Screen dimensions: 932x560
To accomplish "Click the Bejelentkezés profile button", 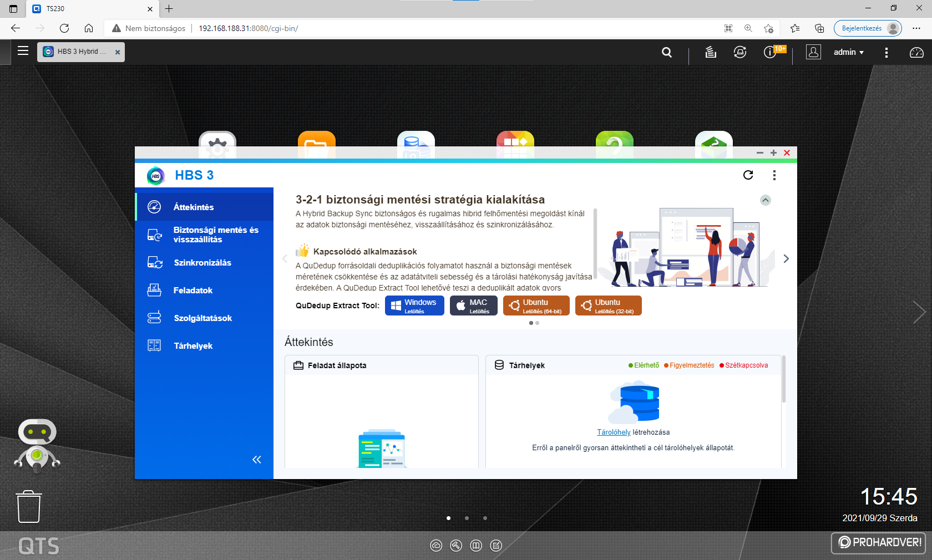I will point(868,28).
